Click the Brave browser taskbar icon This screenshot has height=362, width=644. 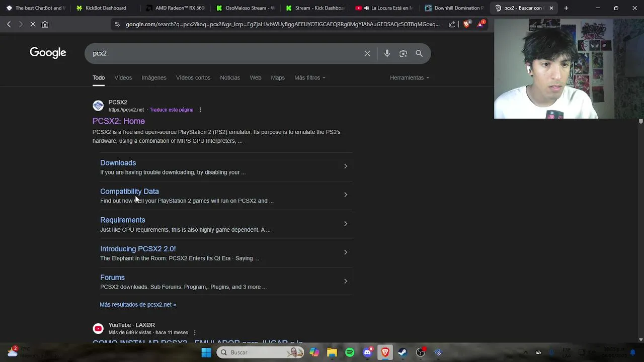pyautogui.click(x=385, y=352)
